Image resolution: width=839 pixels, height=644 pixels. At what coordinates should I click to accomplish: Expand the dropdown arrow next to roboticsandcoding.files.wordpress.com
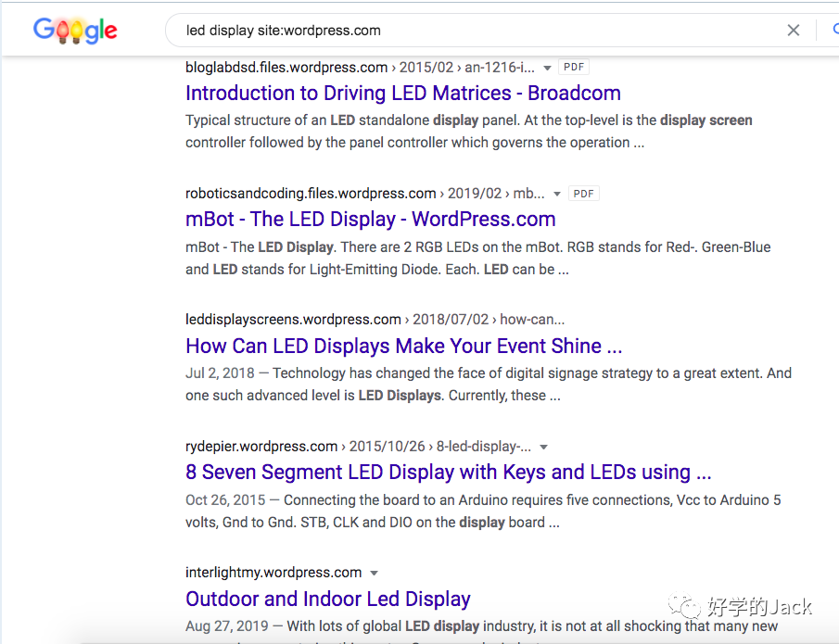click(x=556, y=195)
